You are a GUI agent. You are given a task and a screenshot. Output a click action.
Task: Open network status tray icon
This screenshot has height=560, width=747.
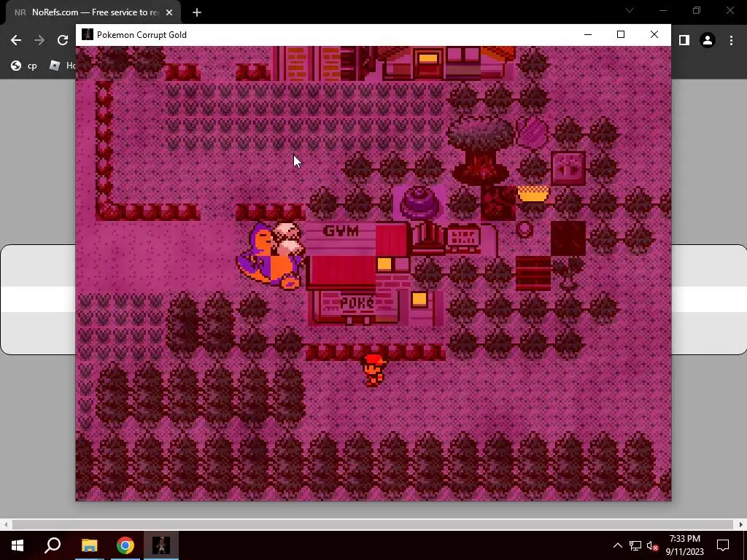click(x=635, y=545)
